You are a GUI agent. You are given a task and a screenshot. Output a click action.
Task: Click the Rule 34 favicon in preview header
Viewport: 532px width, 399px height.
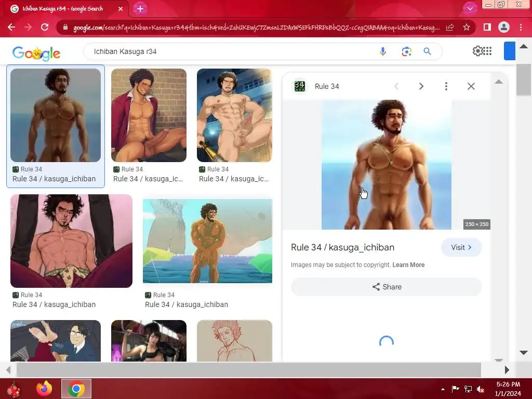[300, 86]
